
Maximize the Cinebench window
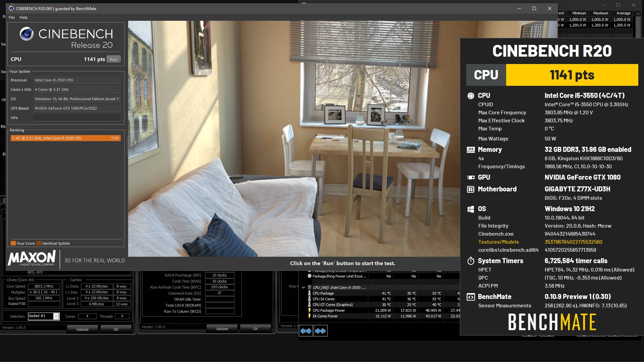pos(534,8)
